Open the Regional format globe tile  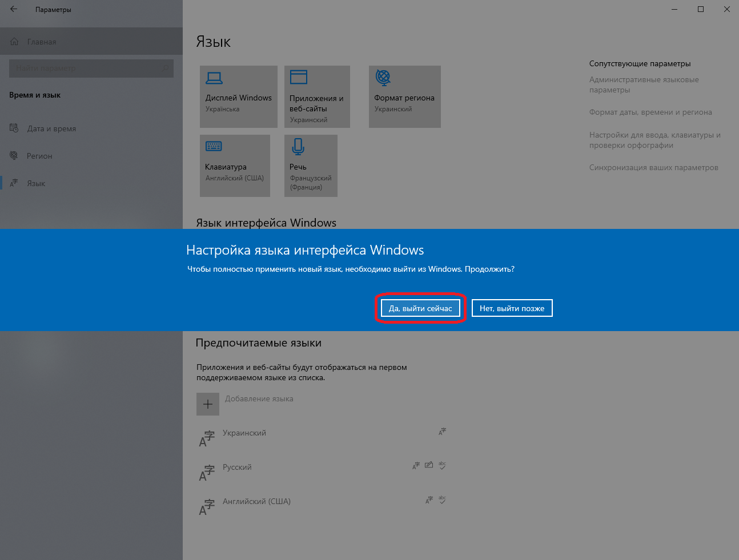click(404, 96)
